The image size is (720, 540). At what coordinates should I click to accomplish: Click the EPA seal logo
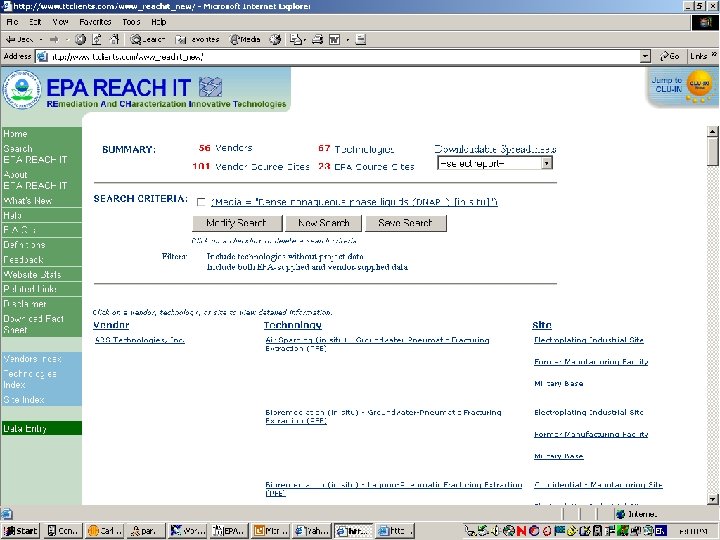click(x=22, y=89)
